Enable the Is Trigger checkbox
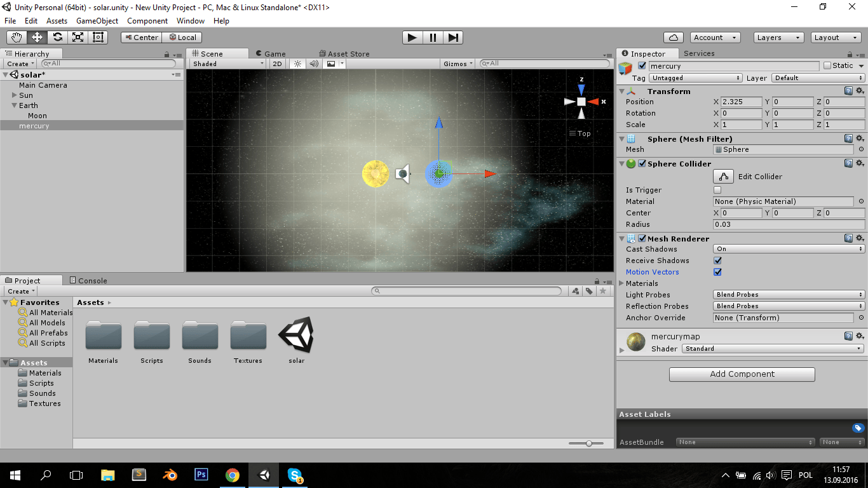Image resolution: width=868 pixels, height=488 pixels. 717,190
